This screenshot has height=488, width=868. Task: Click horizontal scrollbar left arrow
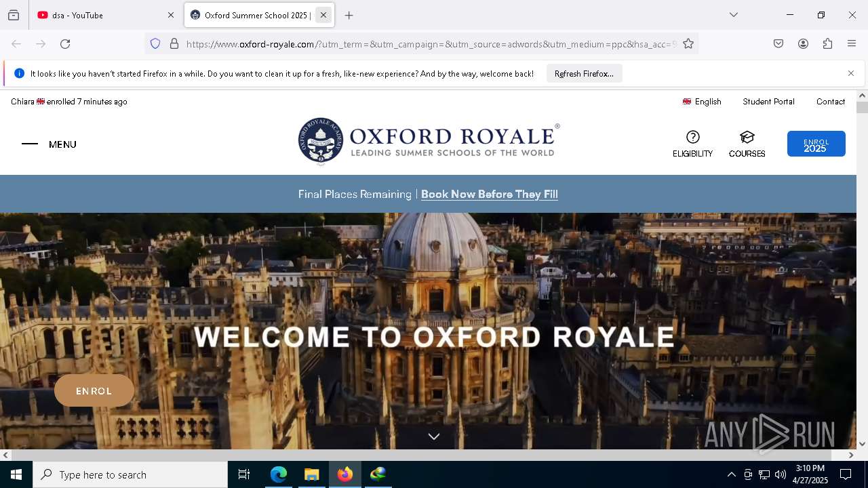click(5, 455)
